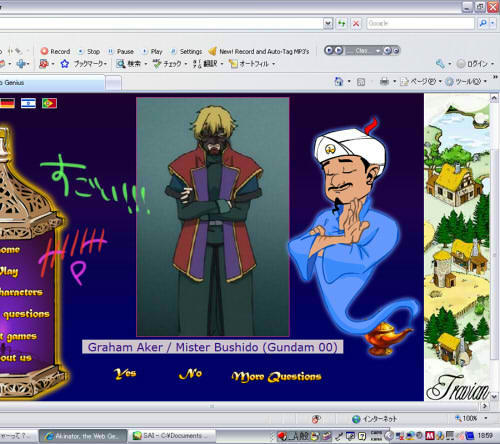Click the red X stop loading icon
Image resolution: width=500 pixels, height=444 pixels.
(356, 23)
